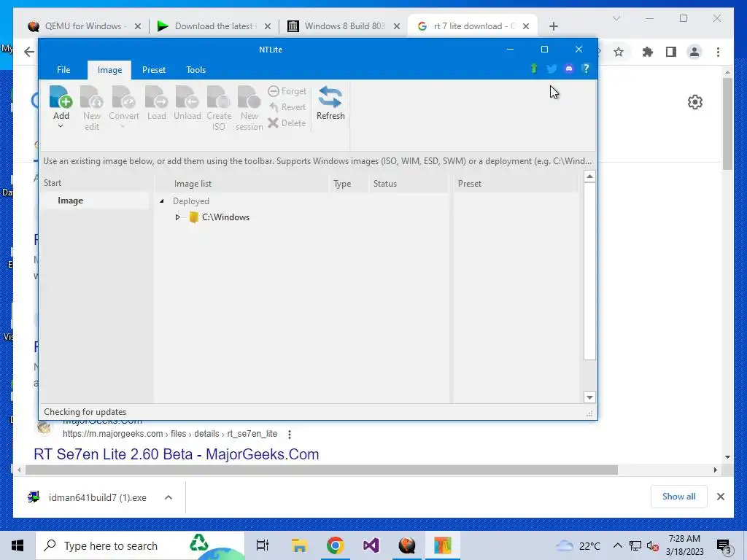Viewport: 747px width, 560px height.
Task: Click the Image list column header
Action: click(193, 184)
